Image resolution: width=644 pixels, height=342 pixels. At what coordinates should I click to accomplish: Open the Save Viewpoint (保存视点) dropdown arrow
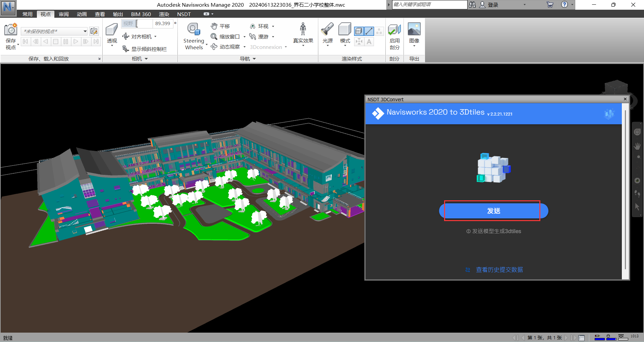click(18, 44)
